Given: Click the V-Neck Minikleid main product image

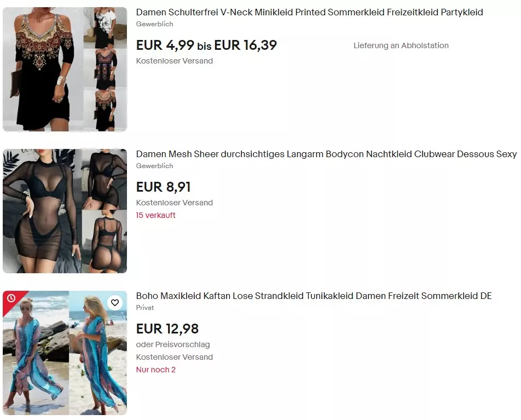Looking at the screenshot, I should (43, 69).
